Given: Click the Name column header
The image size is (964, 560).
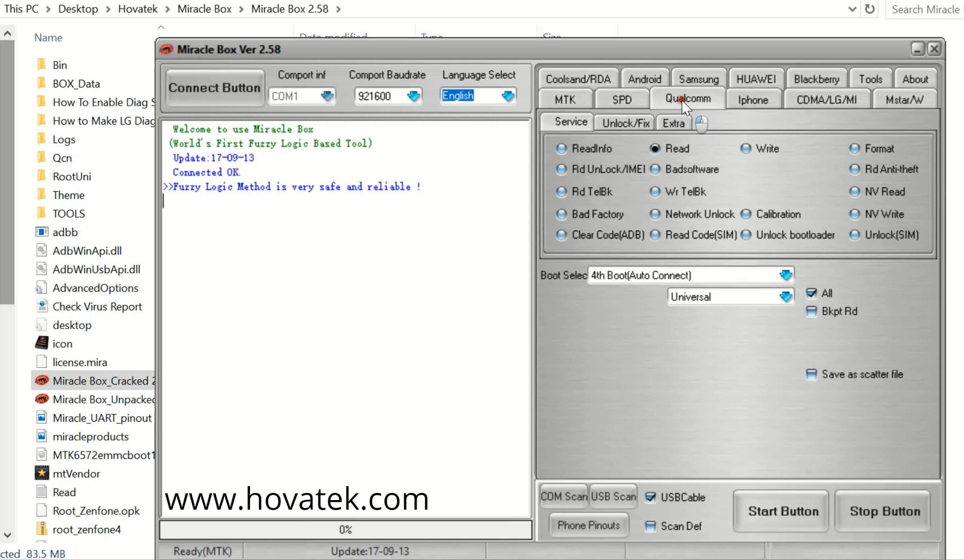Looking at the screenshot, I should point(48,38).
